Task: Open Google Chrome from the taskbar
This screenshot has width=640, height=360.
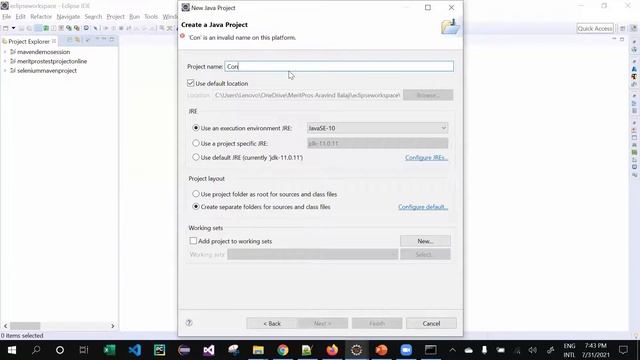Action: [x=282, y=350]
